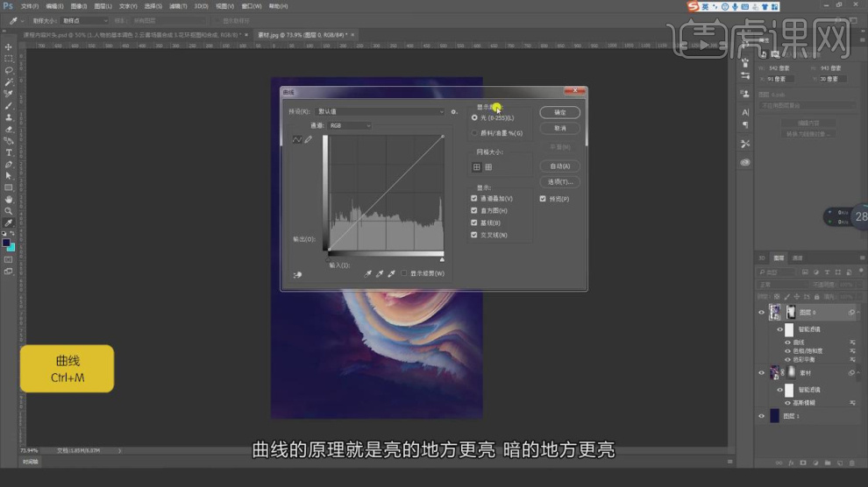Select the Magic Wand tool
The height and width of the screenshot is (487, 868).
pos(8,81)
